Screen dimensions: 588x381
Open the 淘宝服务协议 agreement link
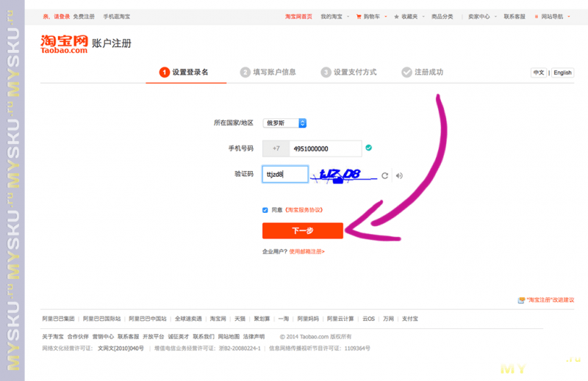pos(304,210)
